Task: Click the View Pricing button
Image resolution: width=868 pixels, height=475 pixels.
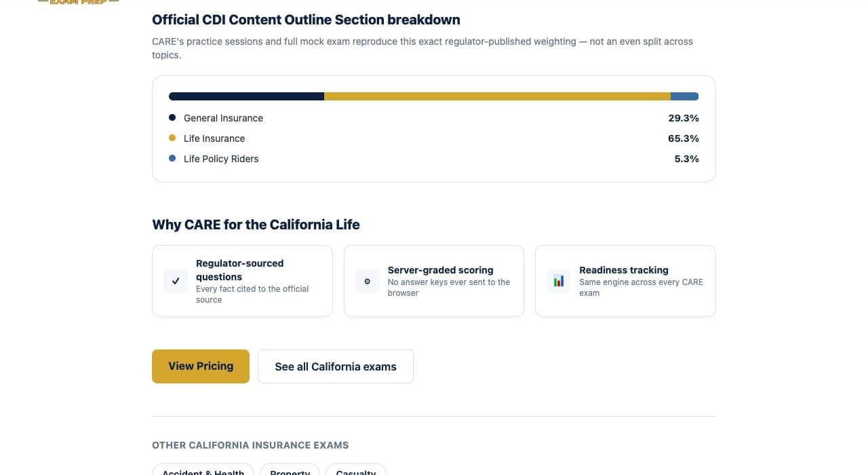Action: pos(201,366)
